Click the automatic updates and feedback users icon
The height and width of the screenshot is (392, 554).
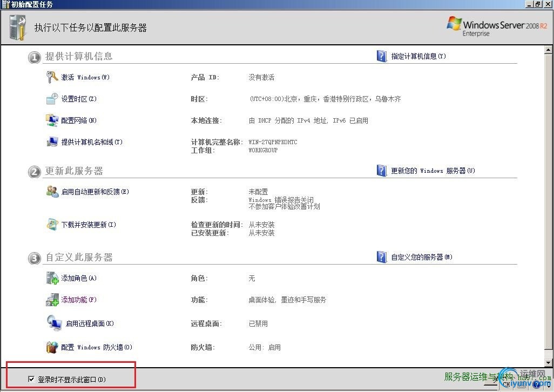[52, 191]
